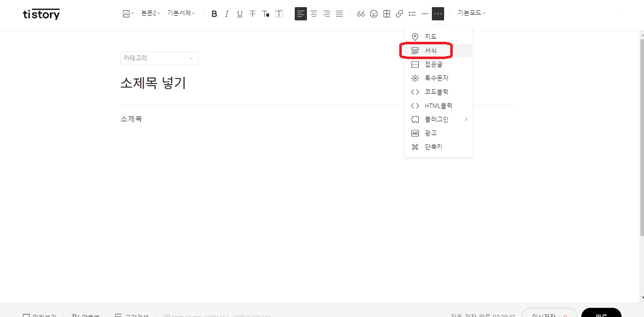Choose 지도 from the more menu
644x317 pixels.
[438, 37]
